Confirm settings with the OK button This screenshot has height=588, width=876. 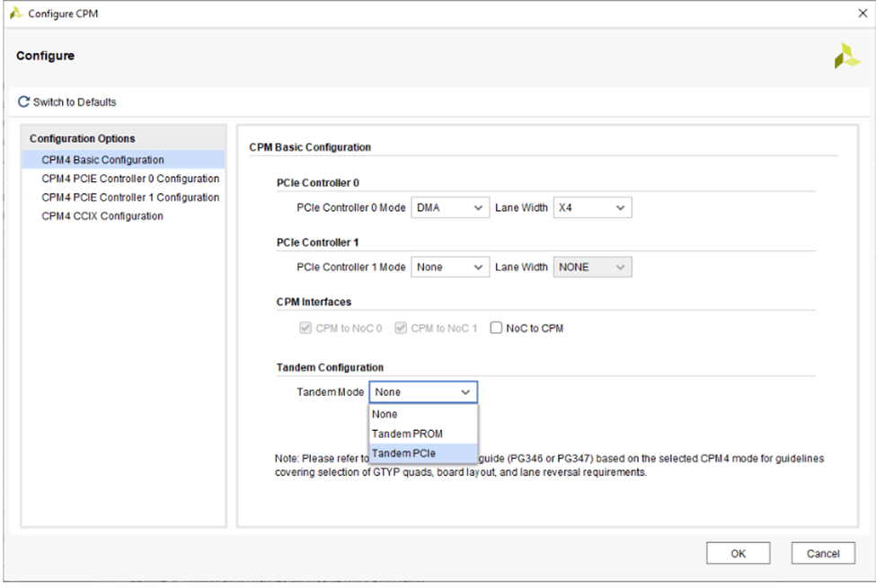coord(738,552)
